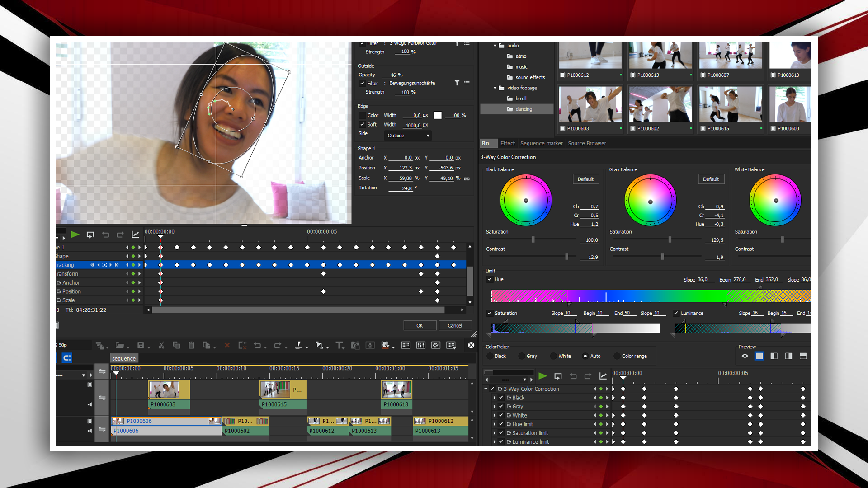Toggle the Soft edge checkbox
Image resolution: width=868 pixels, height=488 pixels.
click(x=362, y=125)
